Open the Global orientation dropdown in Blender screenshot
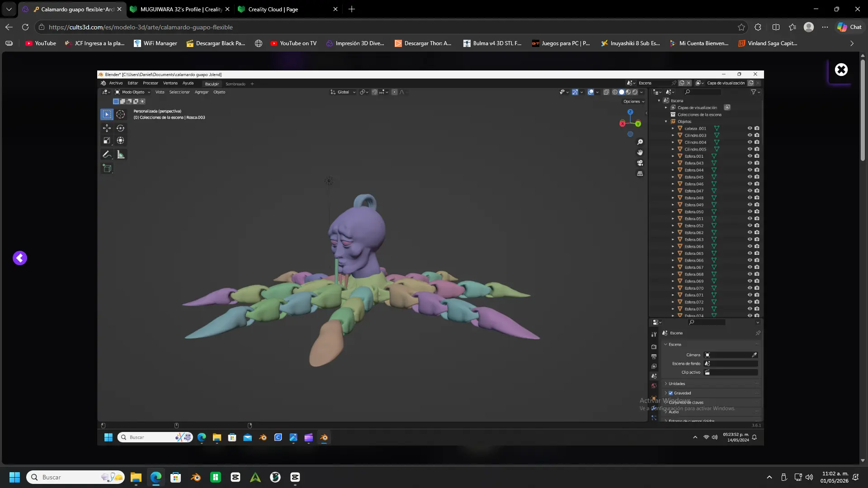The width and height of the screenshot is (868, 488). coord(343,92)
